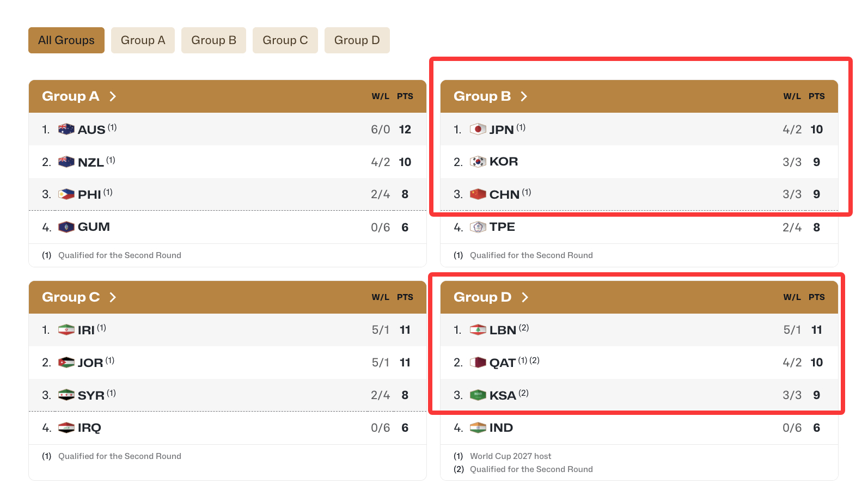Viewport: 868px width, 502px height.
Task: Click the Guam flag icon beside GUM
Action: (66, 227)
